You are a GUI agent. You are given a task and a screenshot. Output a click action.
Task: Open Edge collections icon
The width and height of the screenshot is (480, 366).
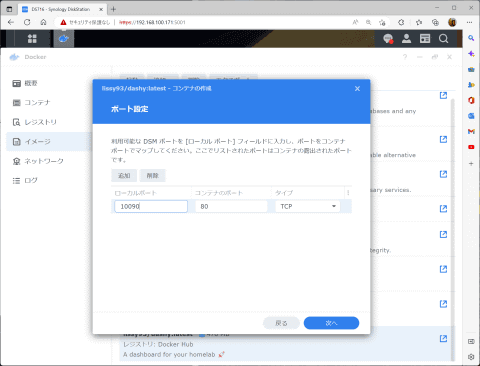pos(435,22)
